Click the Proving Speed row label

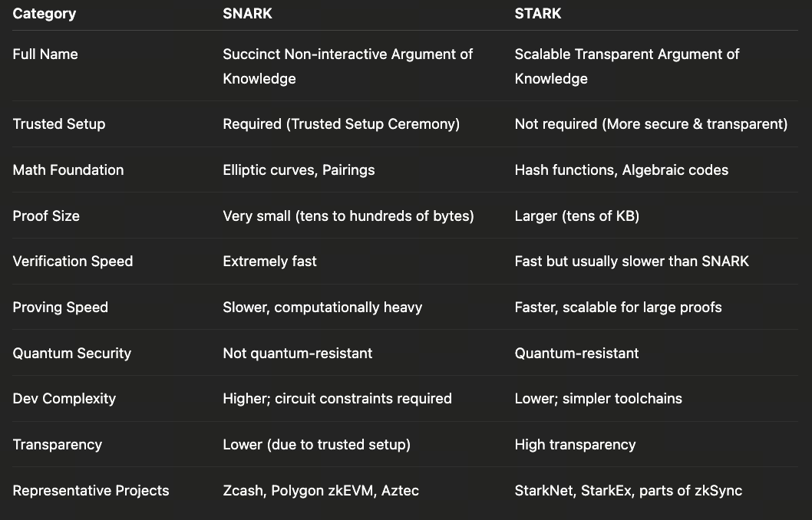[61, 307]
